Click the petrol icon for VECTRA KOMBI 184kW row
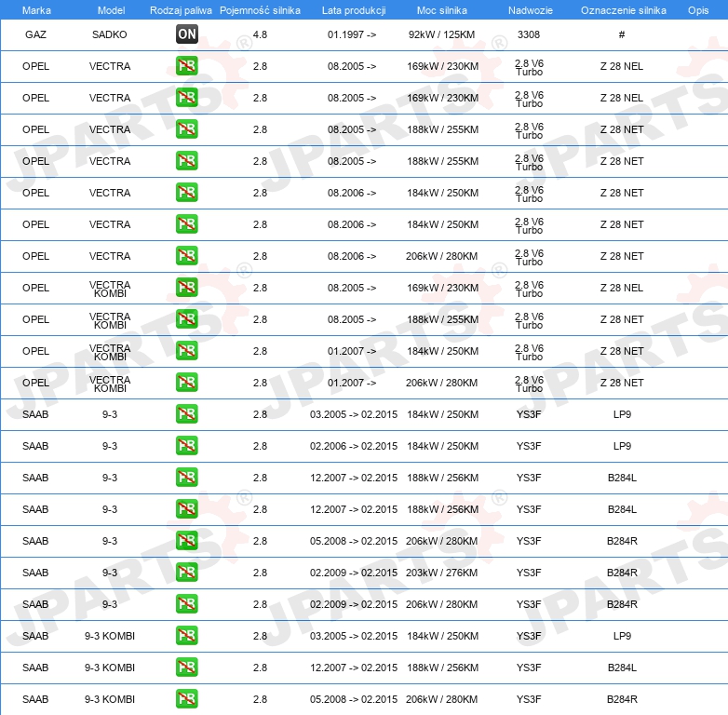The width and height of the screenshot is (728, 715). click(186, 351)
